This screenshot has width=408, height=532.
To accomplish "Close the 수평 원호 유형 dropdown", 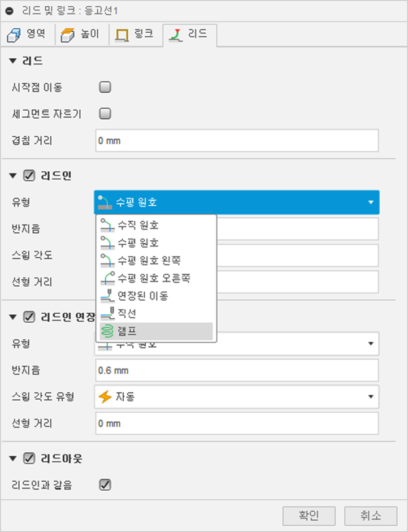I will pyautogui.click(x=237, y=202).
